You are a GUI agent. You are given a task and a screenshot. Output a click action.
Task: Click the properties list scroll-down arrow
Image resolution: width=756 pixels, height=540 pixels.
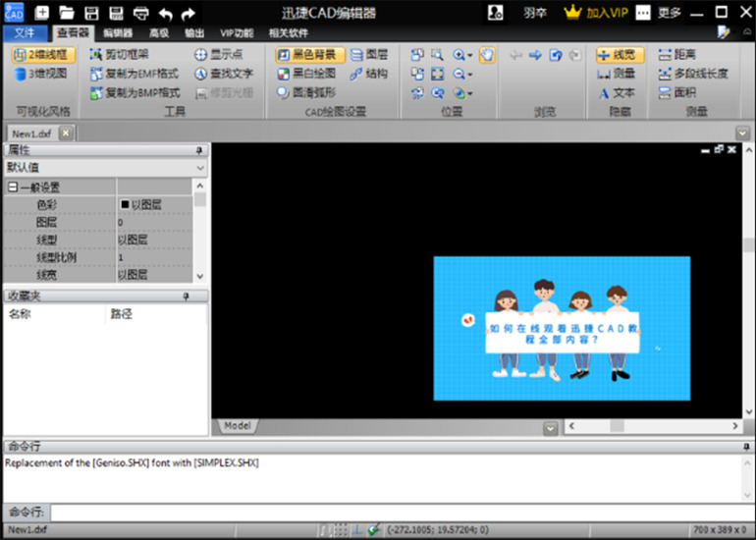tap(200, 276)
